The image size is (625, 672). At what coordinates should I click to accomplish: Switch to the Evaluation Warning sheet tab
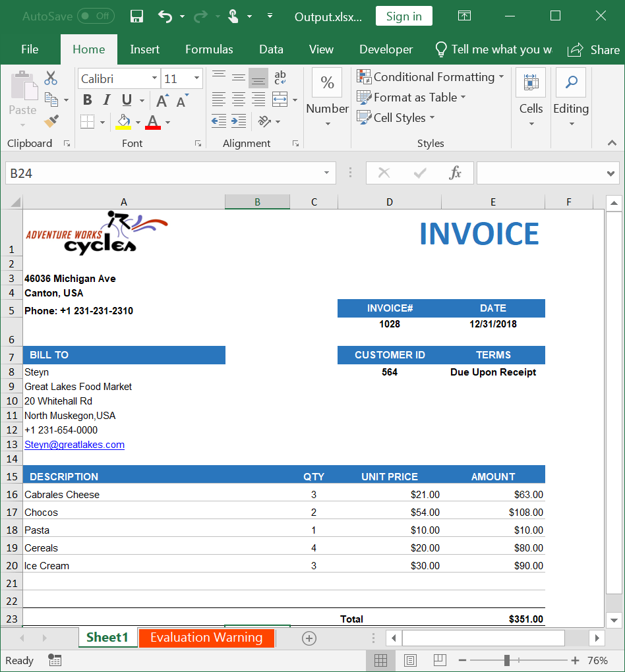pyautogui.click(x=206, y=638)
